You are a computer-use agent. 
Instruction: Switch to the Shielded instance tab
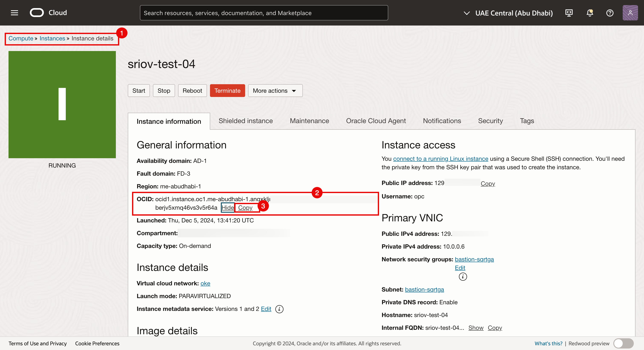coord(246,121)
